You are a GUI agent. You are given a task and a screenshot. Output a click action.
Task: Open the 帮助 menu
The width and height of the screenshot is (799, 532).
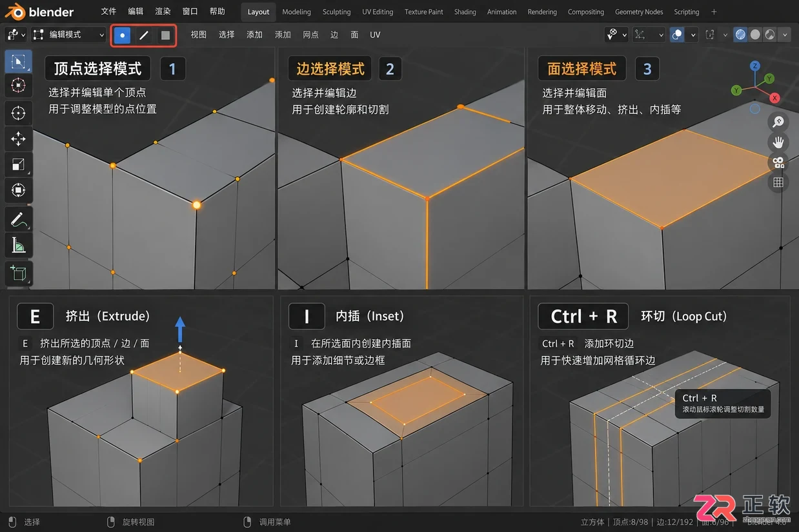217,12
